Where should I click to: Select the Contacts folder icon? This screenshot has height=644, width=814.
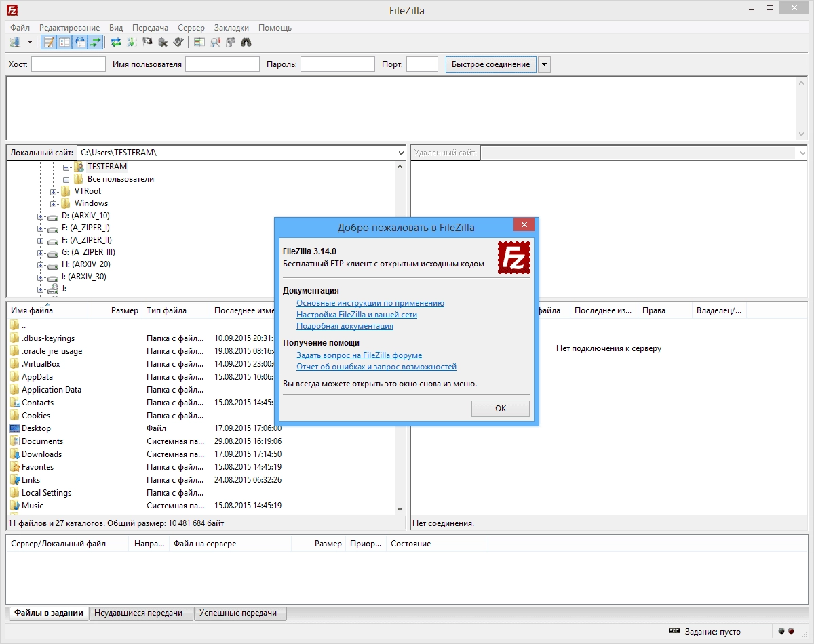(15, 403)
